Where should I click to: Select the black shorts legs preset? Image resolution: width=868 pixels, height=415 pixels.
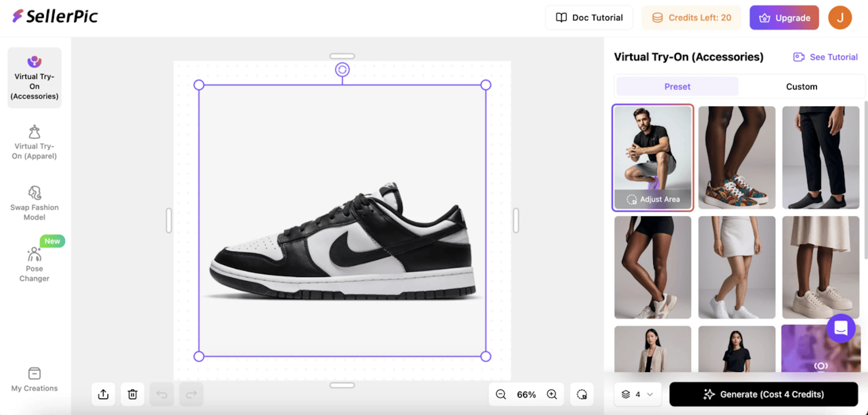653,267
